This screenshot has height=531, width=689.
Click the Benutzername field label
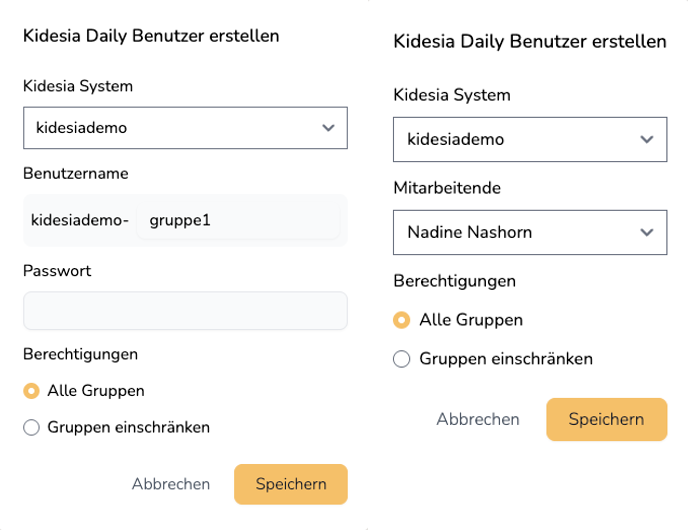tap(76, 173)
